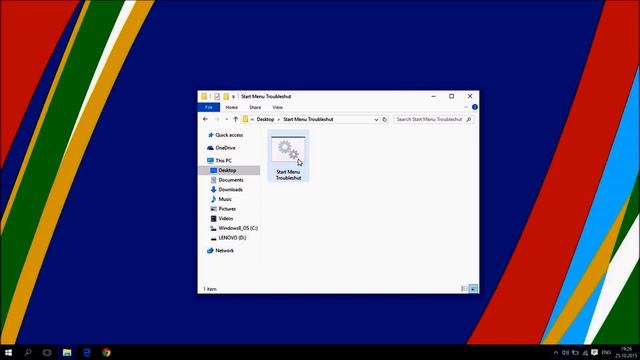The height and width of the screenshot is (360, 640).
Task: Open the taskbar clock and date
Action: coord(626,353)
